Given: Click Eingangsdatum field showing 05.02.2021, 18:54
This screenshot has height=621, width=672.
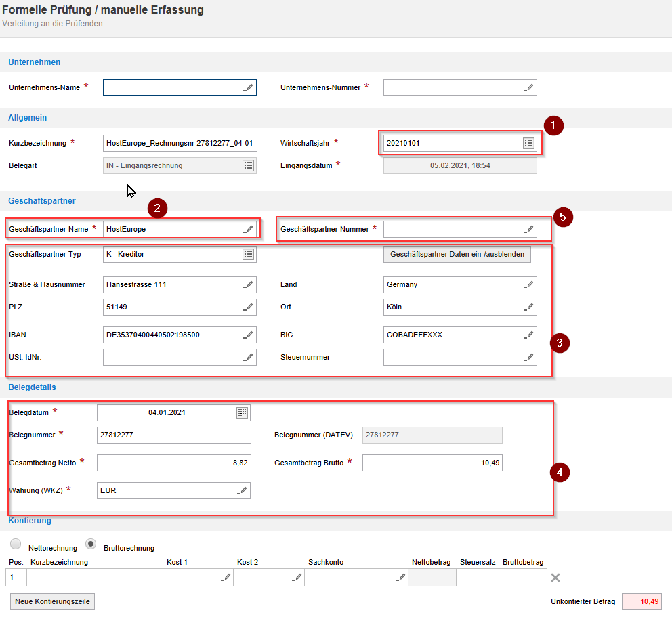Looking at the screenshot, I should click(460, 165).
